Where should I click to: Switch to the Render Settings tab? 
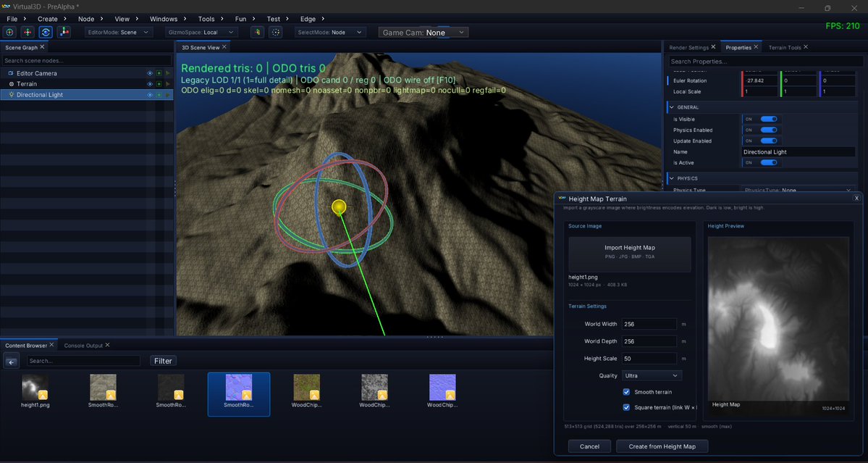click(x=688, y=47)
